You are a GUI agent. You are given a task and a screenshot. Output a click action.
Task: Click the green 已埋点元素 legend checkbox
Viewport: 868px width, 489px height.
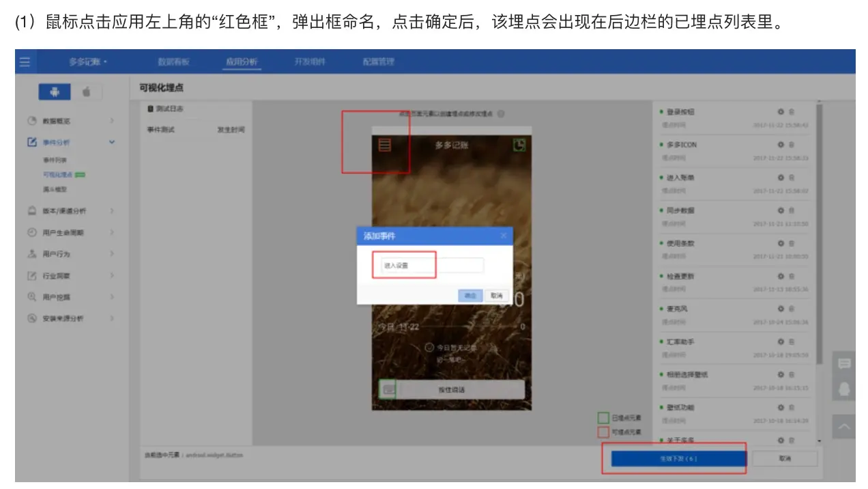603,417
